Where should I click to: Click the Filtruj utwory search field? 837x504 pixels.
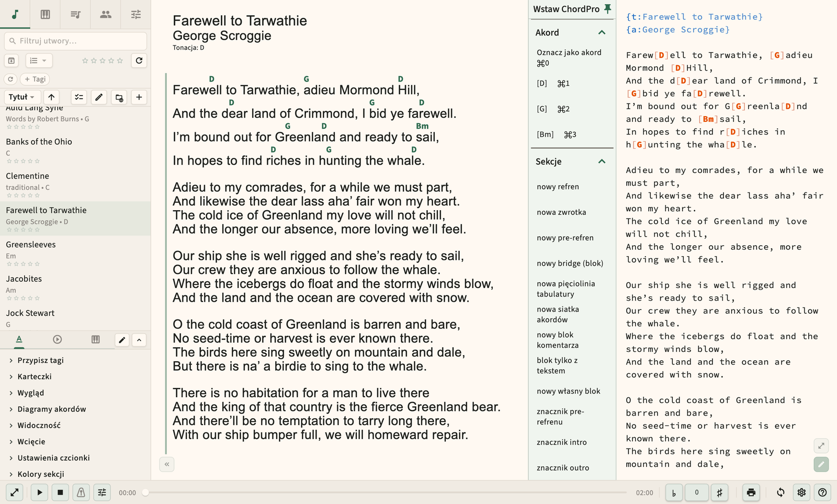(x=75, y=41)
